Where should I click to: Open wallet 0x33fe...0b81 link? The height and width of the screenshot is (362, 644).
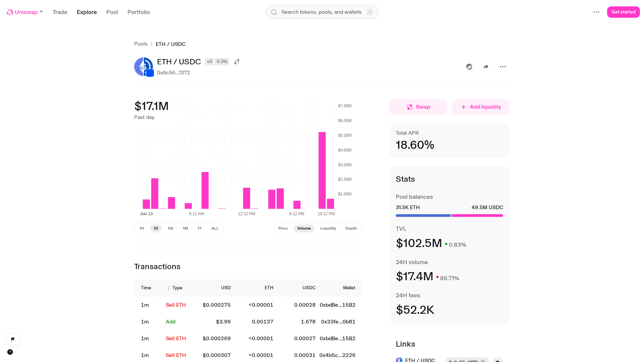point(338,322)
